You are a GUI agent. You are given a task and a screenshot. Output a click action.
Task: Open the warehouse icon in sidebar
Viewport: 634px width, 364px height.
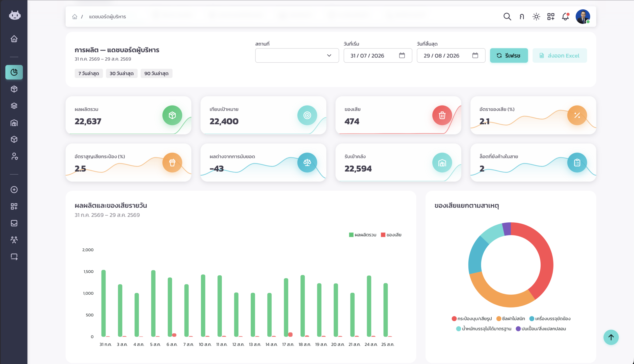pos(14,123)
